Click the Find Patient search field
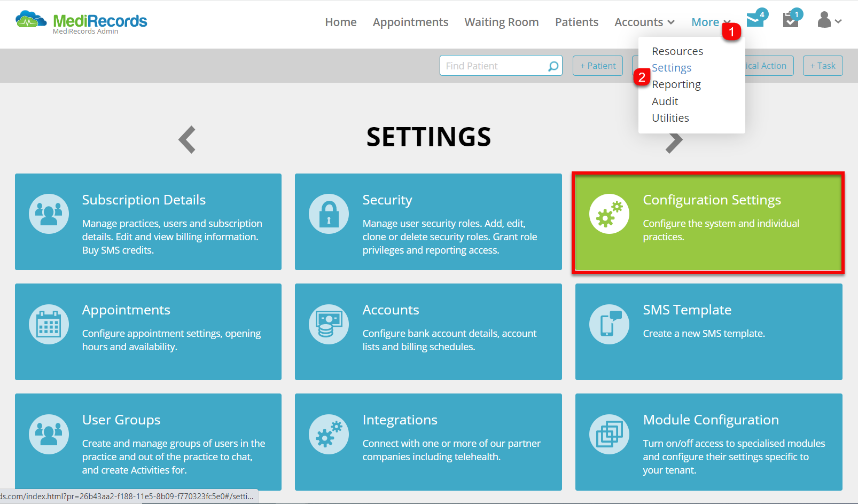The image size is (858, 504). 501,66
